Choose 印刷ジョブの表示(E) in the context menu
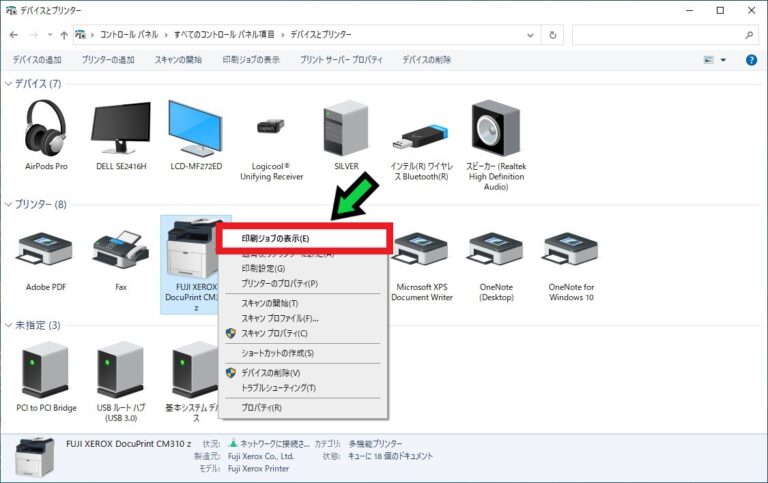768x483 pixels. [x=276, y=239]
